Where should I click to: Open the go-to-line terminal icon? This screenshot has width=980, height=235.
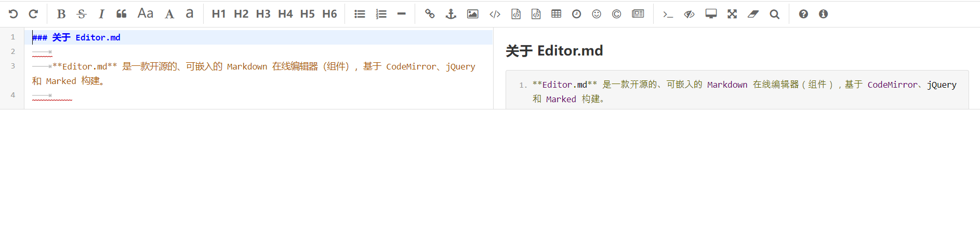(668, 14)
